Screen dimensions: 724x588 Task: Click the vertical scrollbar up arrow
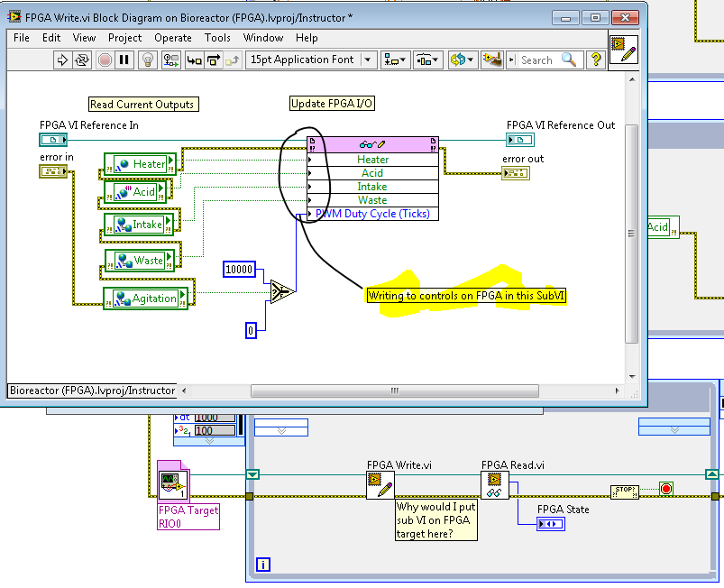tap(632, 79)
